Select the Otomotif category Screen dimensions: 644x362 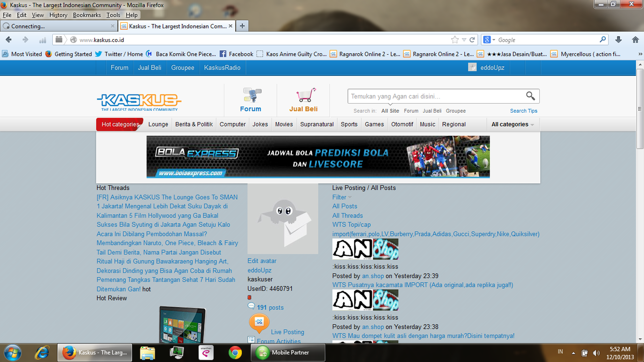click(403, 124)
